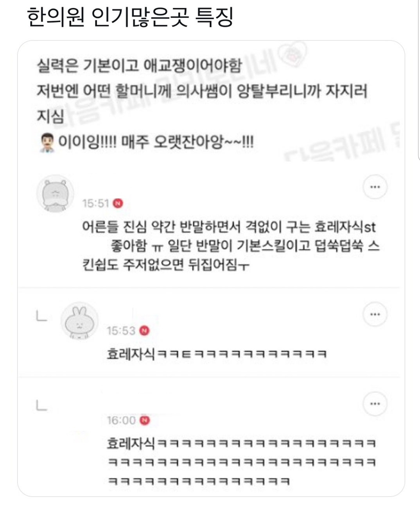Click the 15:53 reply text 효레자식ㅋㅋㅌ
The image size is (420, 511).
pyautogui.click(x=216, y=354)
